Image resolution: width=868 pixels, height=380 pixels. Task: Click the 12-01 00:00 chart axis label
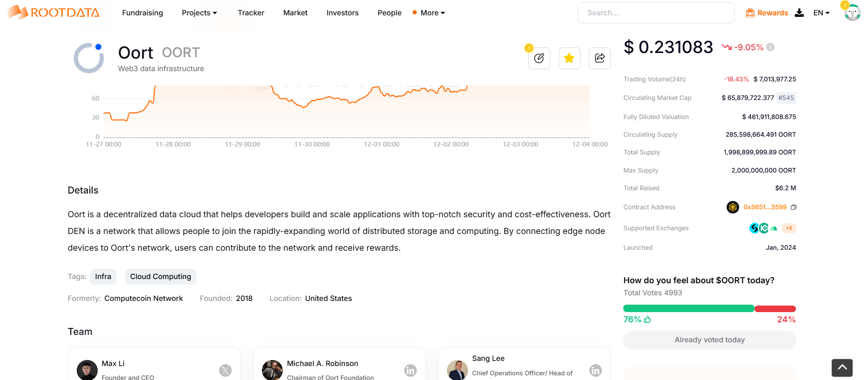point(381,144)
